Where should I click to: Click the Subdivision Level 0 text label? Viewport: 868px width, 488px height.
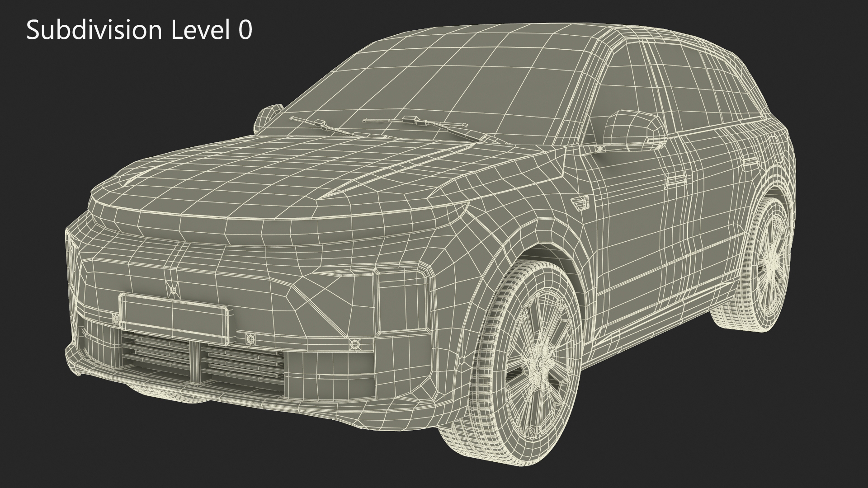coord(139,31)
